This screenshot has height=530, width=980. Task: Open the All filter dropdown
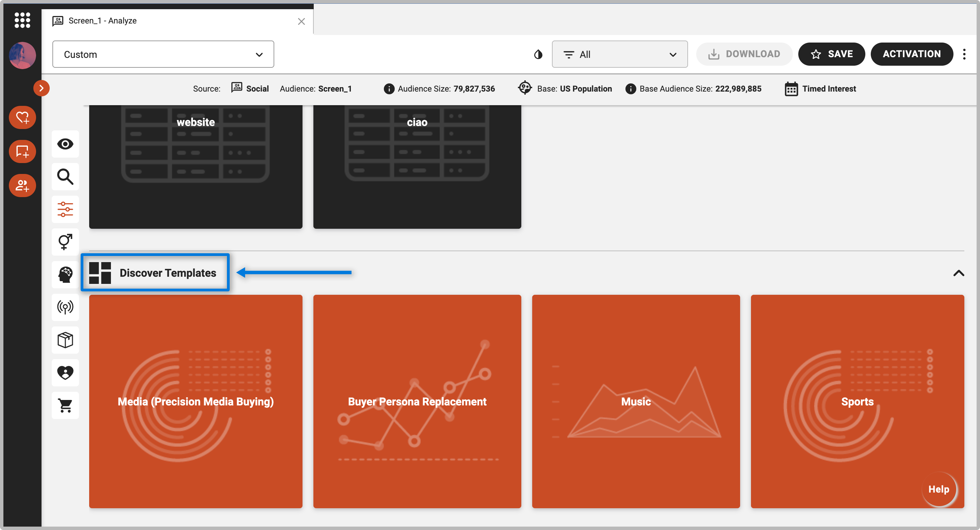pos(619,54)
